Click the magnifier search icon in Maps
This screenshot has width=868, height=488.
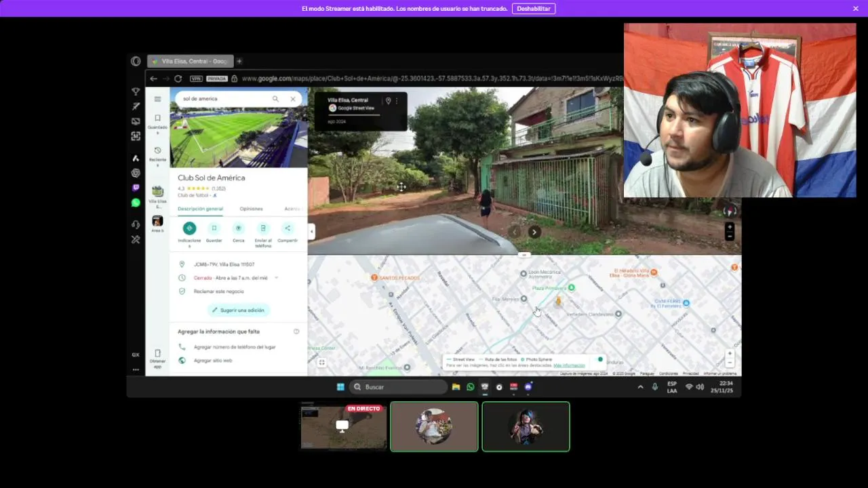[x=275, y=99]
